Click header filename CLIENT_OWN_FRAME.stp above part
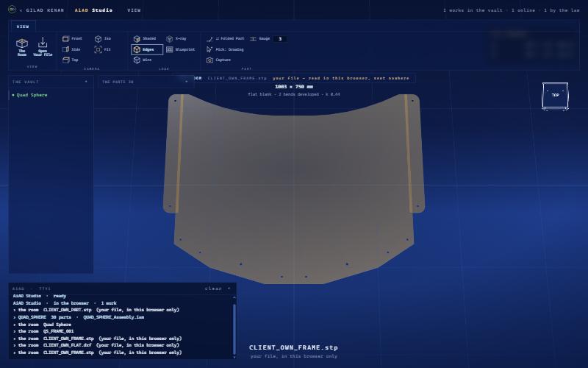The image size is (588, 368). pos(237,78)
